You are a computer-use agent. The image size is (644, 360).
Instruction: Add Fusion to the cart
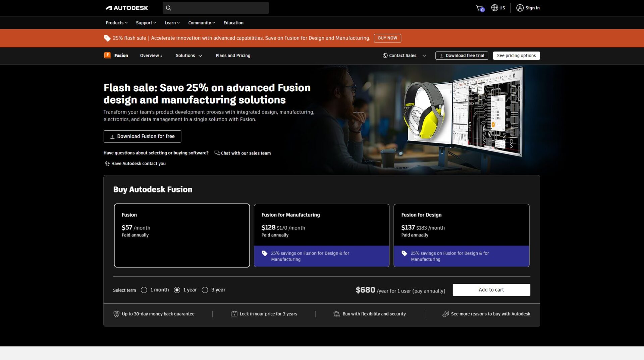491,289
